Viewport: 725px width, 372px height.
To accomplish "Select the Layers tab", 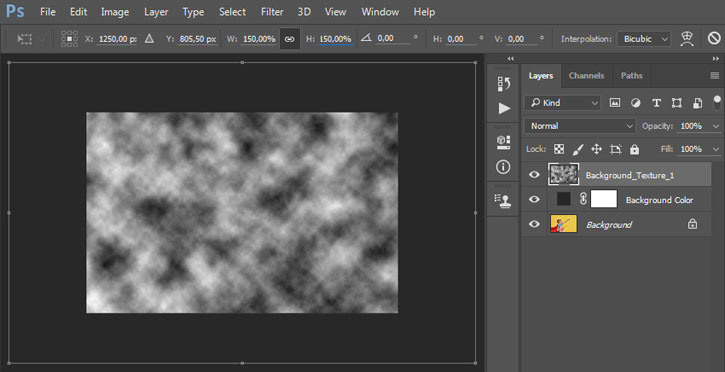I will point(541,76).
